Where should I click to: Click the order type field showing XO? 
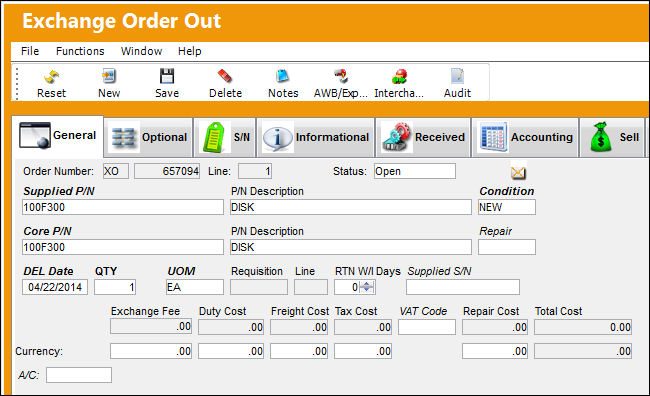[x=116, y=171]
